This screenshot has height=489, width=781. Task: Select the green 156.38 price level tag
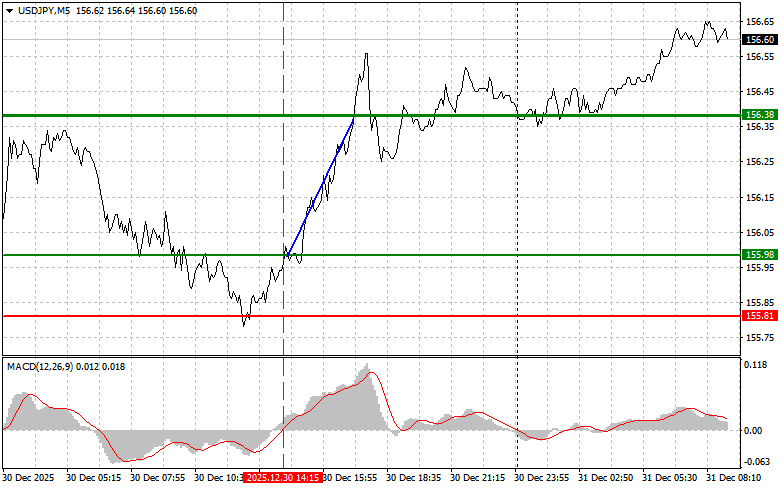(759, 116)
